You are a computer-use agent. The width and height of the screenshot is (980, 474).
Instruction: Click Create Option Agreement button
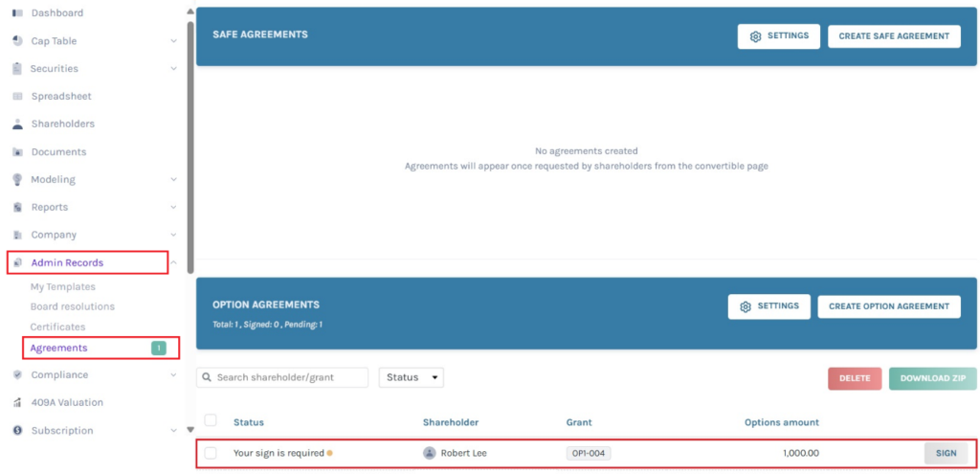tap(889, 306)
